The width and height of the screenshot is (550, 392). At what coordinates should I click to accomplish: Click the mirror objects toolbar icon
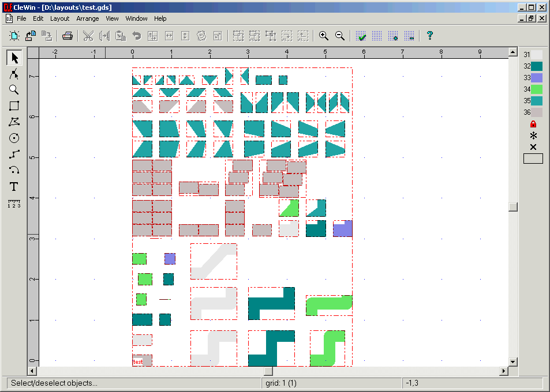(104, 36)
